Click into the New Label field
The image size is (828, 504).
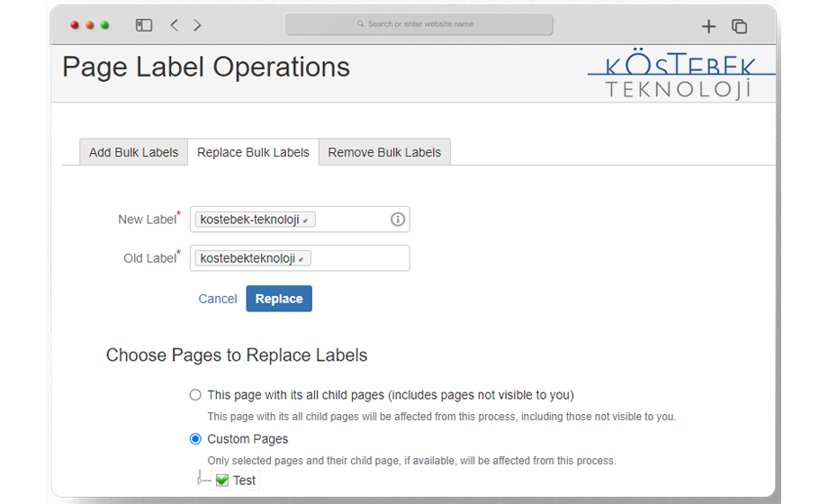pos(300,220)
